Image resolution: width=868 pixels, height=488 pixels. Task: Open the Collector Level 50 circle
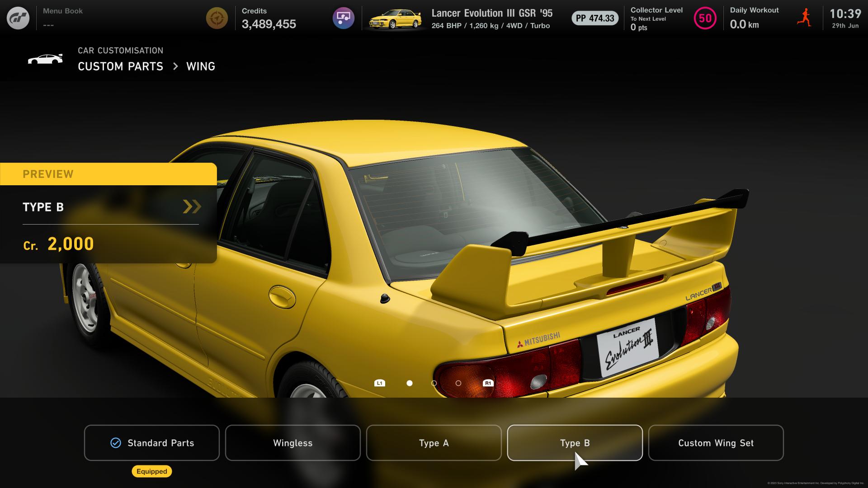[705, 19]
